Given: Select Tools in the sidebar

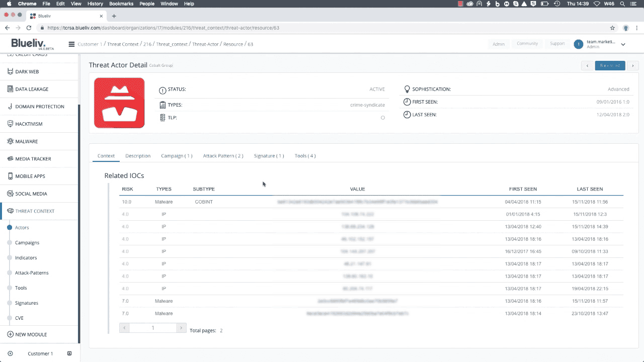Looking at the screenshot, I should pyautogui.click(x=21, y=288).
